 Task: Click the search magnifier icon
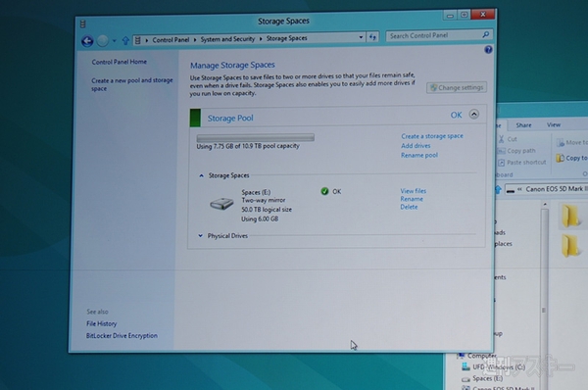tap(486, 34)
